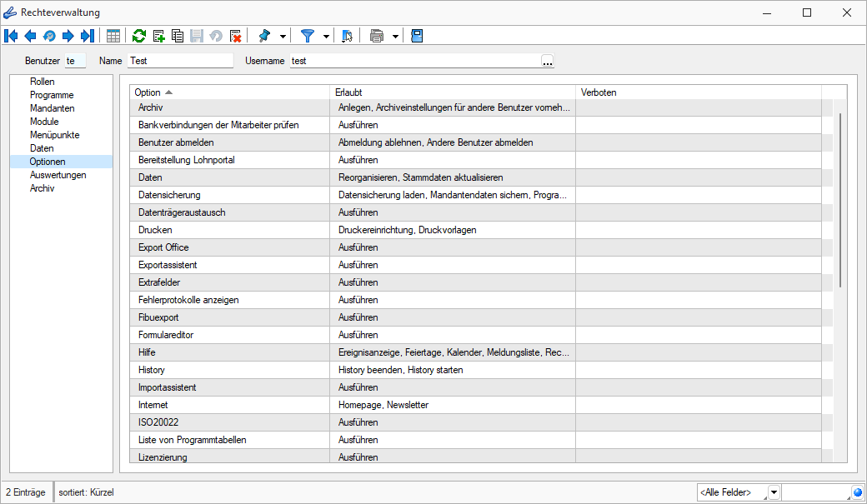Select the Datensicherung row
The image size is (867, 504).
coord(475,195)
